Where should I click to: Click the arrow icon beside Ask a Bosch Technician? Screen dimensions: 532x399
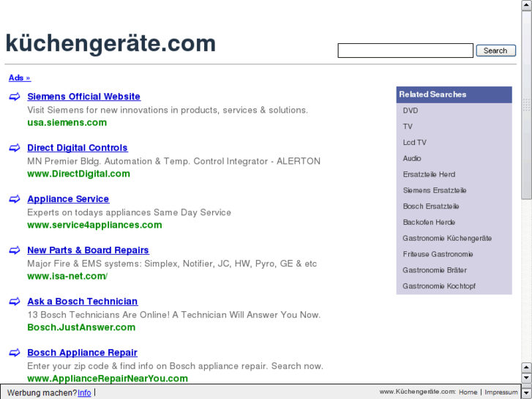click(x=15, y=302)
